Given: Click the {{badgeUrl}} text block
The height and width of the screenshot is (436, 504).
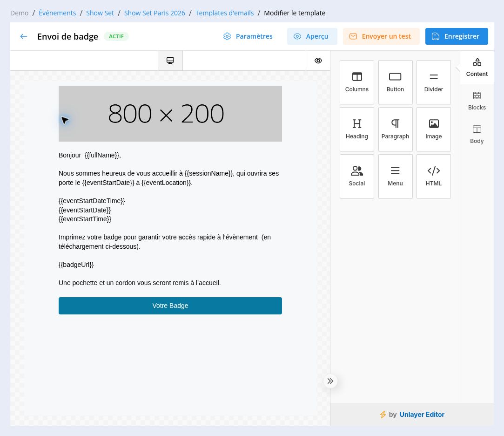Looking at the screenshot, I should click(76, 265).
